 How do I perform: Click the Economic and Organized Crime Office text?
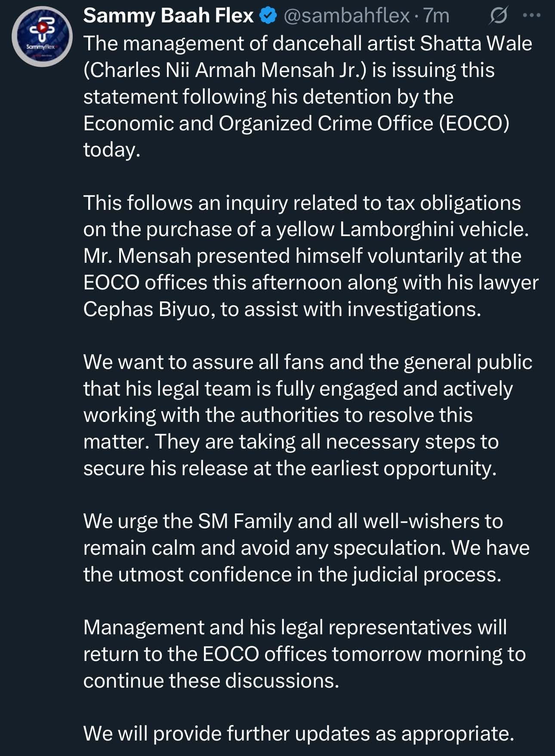tap(258, 123)
